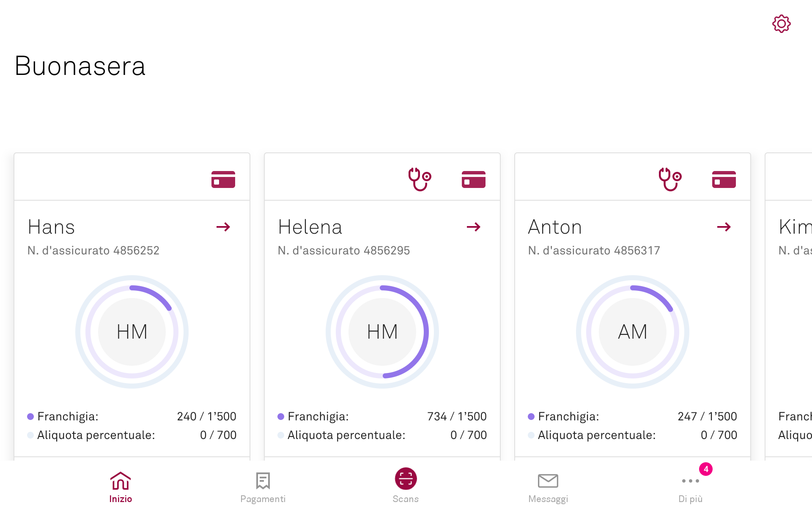
Task: Tap Anton's AM avatar circle
Action: tap(632, 332)
